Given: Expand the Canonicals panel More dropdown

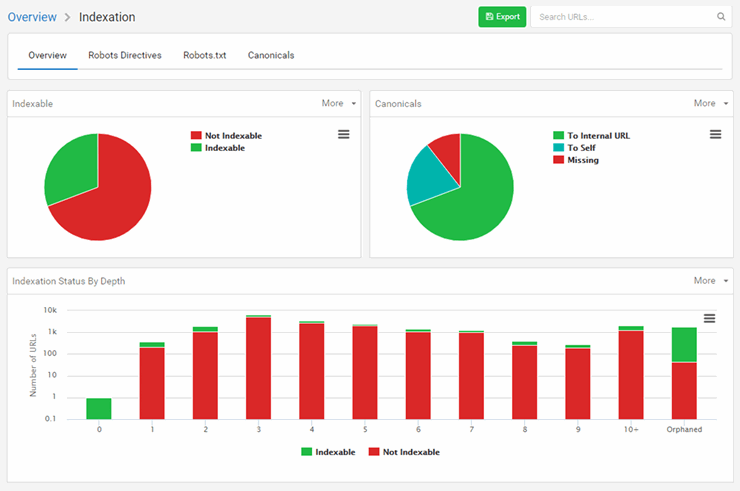Looking at the screenshot, I should coord(710,103).
